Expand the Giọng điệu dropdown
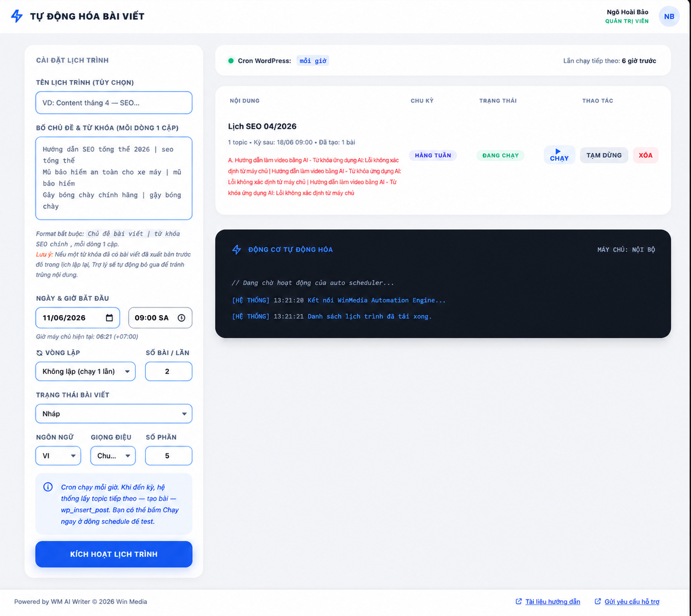The image size is (691, 616). click(113, 456)
